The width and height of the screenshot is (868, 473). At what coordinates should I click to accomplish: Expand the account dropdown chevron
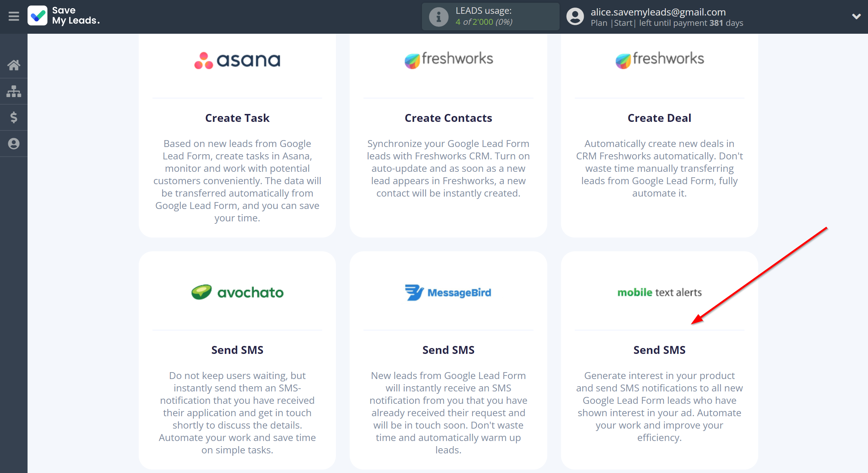tap(856, 16)
